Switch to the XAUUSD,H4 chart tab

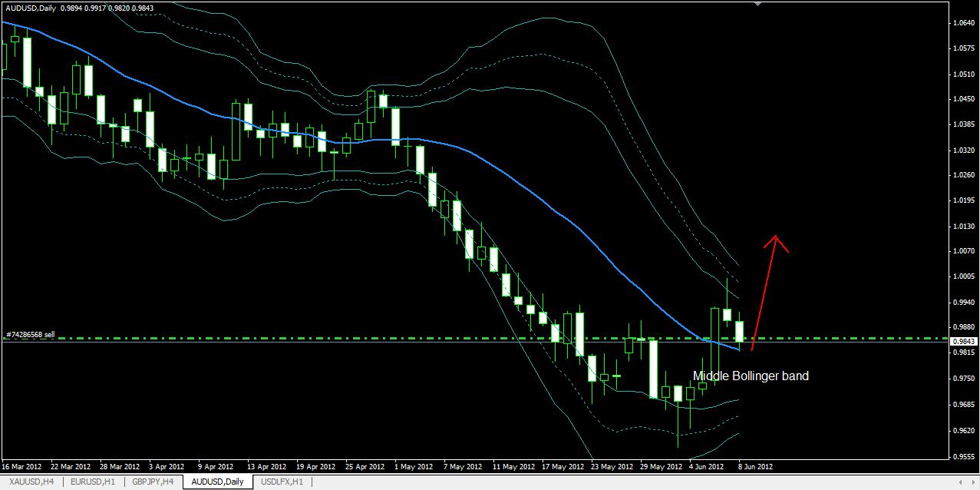coord(31,482)
